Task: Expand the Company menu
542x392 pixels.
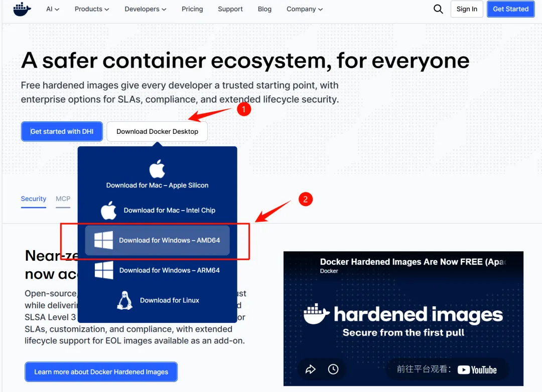Action: click(x=305, y=9)
